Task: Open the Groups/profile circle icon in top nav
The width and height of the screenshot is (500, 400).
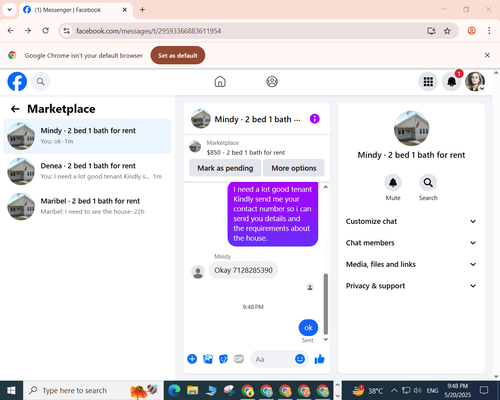Action: click(x=272, y=81)
